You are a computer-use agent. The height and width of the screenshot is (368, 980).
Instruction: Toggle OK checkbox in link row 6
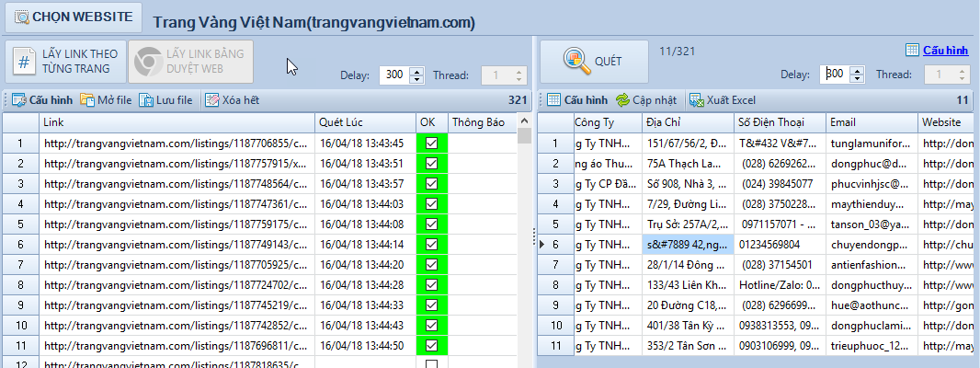tap(431, 245)
